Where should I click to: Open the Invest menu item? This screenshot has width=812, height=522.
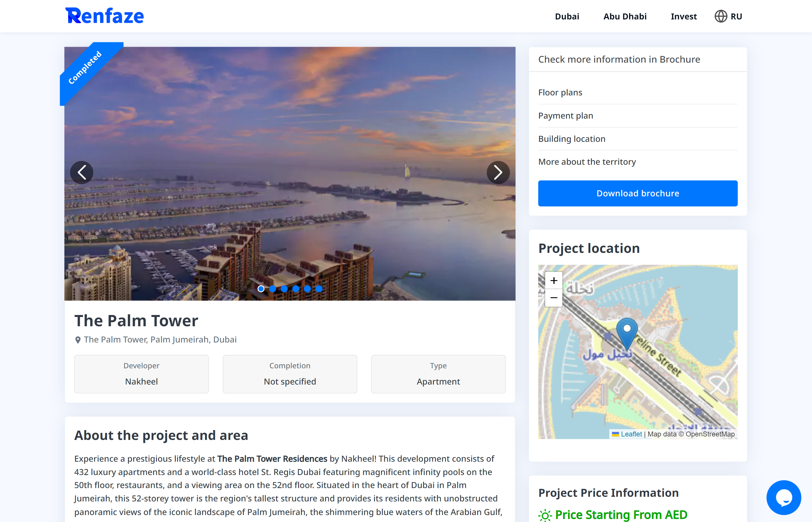684,16
